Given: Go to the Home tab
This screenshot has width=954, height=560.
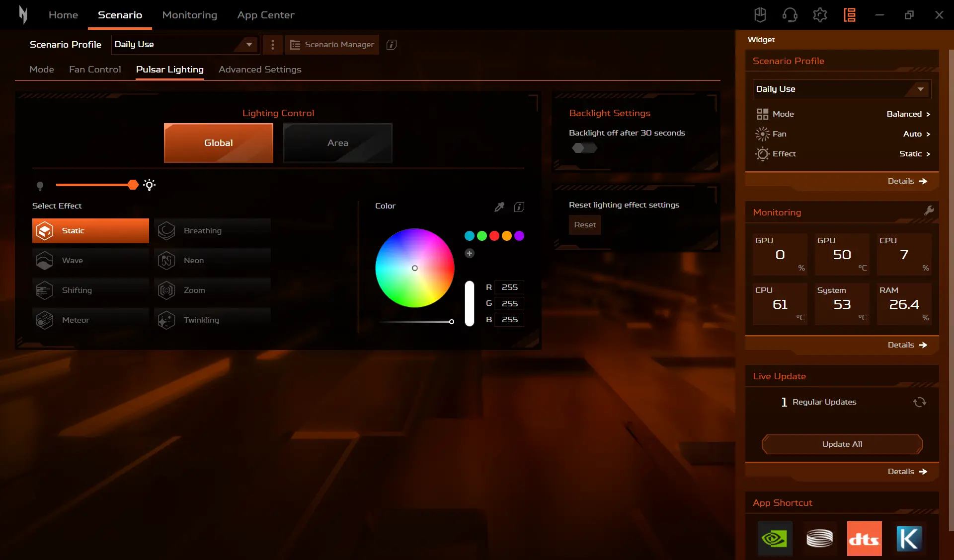Looking at the screenshot, I should pyautogui.click(x=63, y=15).
